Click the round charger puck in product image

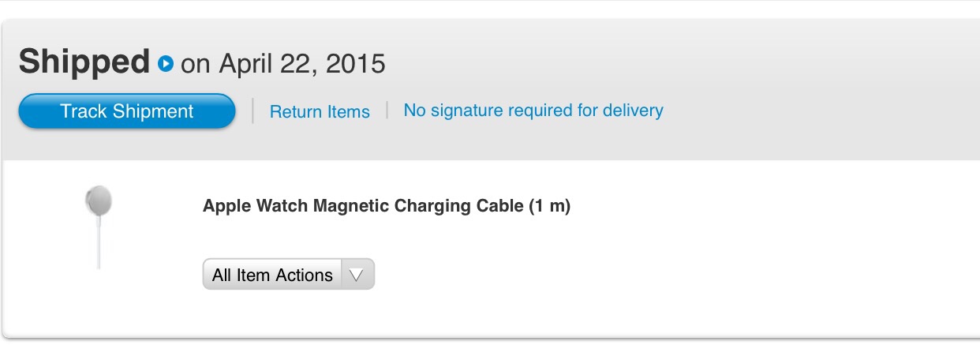pyautogui.click(x=99, y=201)
